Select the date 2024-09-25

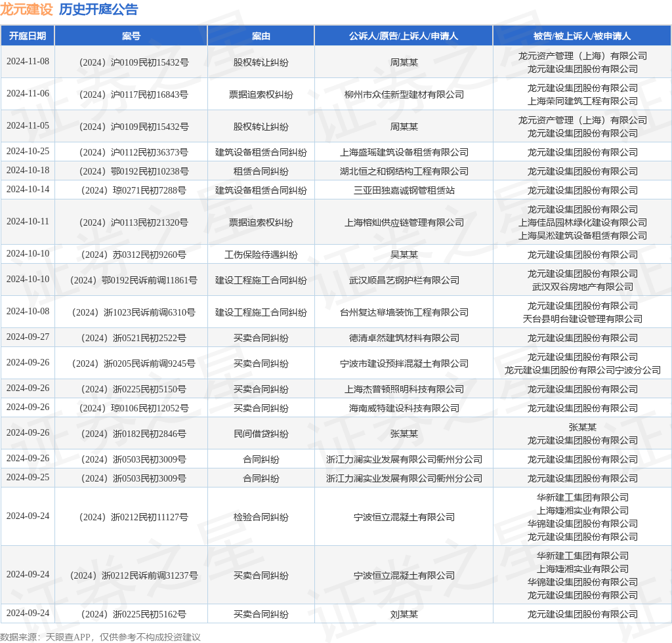(28, 477)
